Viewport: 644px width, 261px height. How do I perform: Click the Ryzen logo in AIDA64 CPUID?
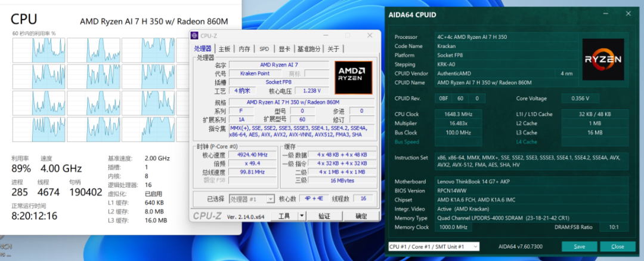point(603,59)
